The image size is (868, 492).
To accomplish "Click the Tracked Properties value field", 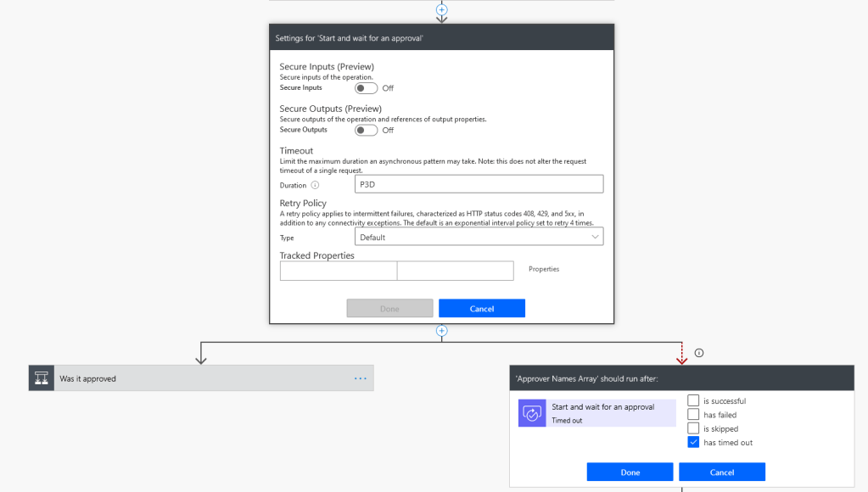I will point(455,271).
